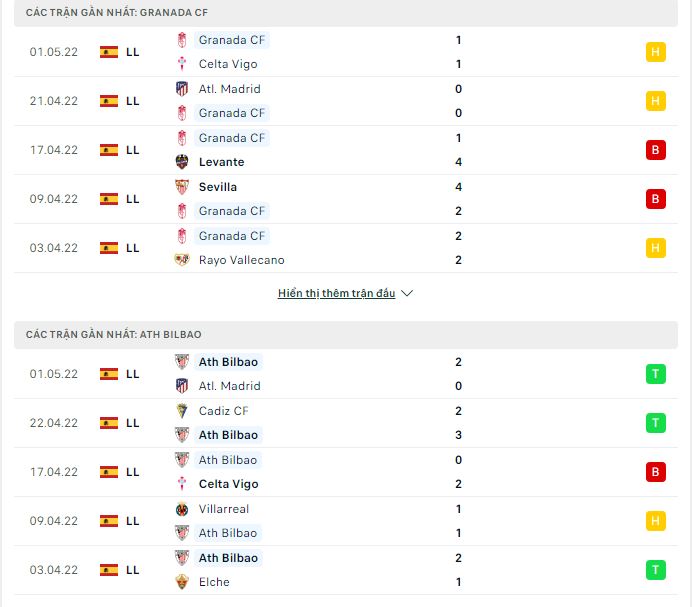Click the green T badge for Ath Bilbao vs Atl. Madrid
Image resolution: width=692 pixels, height=607 pixels.
point(655,374)
